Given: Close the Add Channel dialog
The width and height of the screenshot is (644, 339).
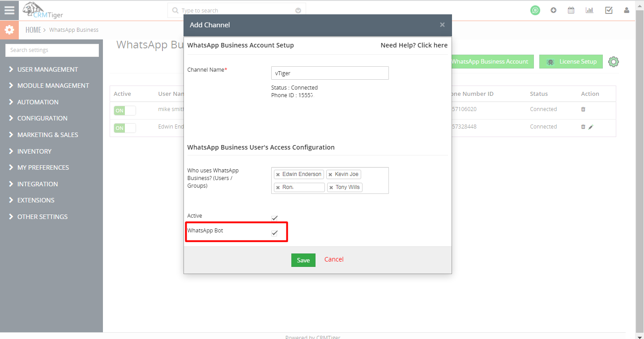Looking at the screenshot, I should [x=442, y=25].
